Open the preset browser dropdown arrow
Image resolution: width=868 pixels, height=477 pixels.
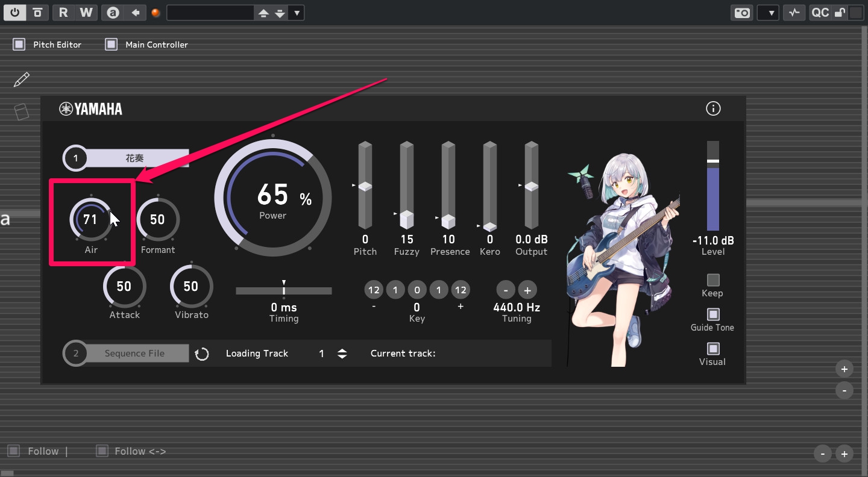click(296, 13)
